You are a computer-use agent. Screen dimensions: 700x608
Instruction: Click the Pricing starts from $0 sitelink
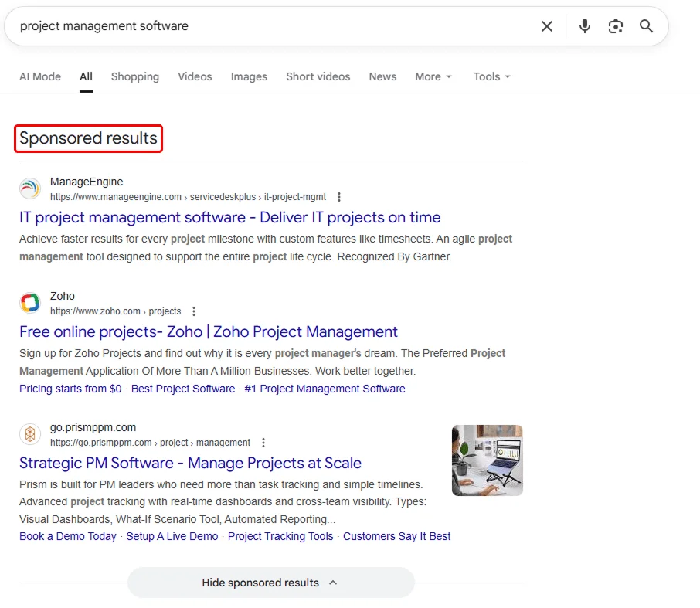click(x=70, y=389)
